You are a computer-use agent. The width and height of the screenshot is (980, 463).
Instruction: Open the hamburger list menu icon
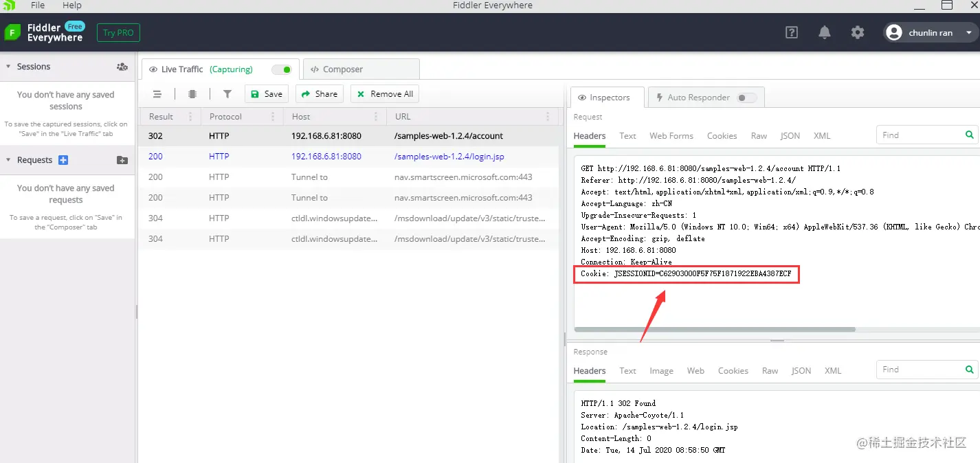(157, 94)
